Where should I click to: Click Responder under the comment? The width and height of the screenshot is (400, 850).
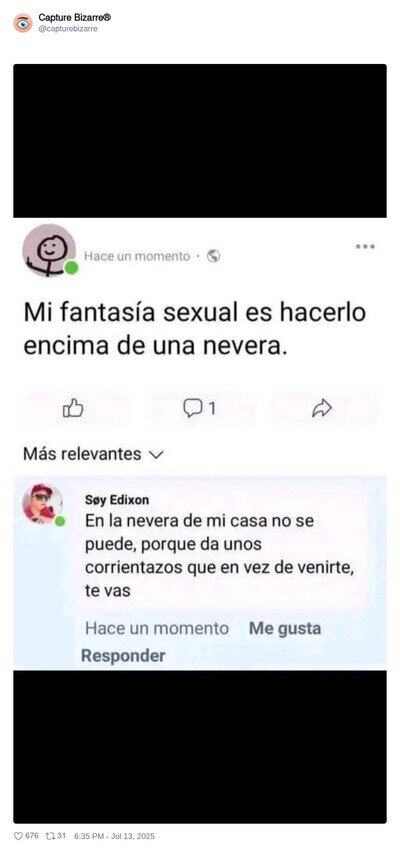pos(123,656)
